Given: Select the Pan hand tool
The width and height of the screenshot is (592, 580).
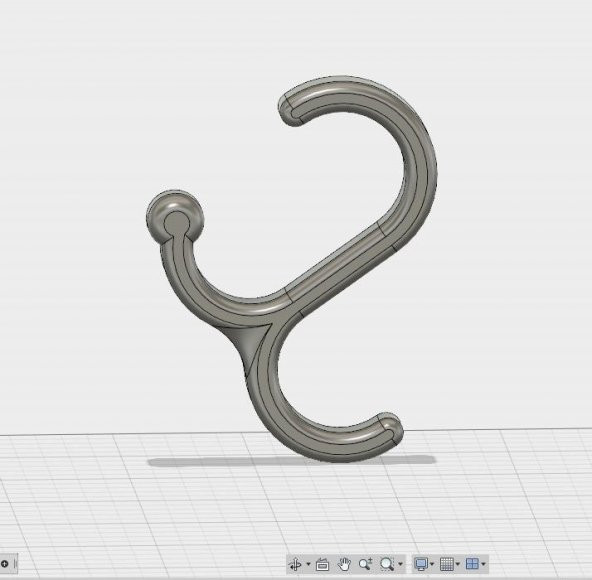Looking at the screenshot, I should (x=344, y=565).
